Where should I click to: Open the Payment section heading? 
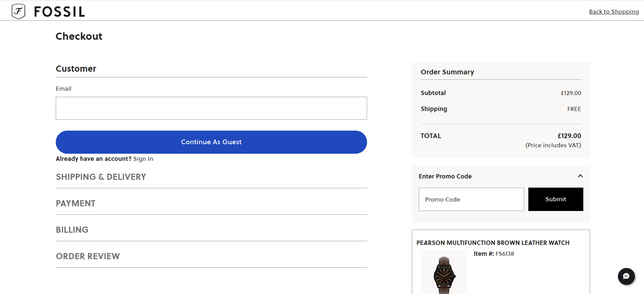pyautogui.click(x=75, y=203)
